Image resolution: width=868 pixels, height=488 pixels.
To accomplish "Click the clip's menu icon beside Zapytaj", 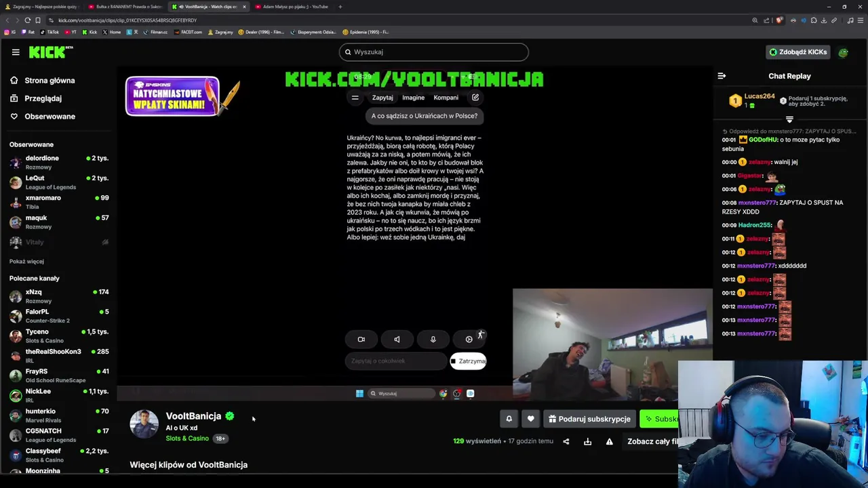I will click(355, 98).
